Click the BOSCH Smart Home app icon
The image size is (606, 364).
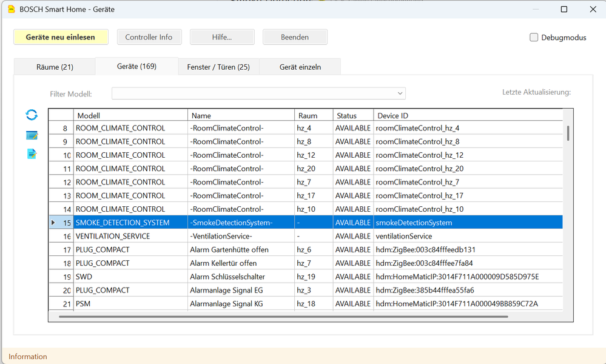coord(10,9)
